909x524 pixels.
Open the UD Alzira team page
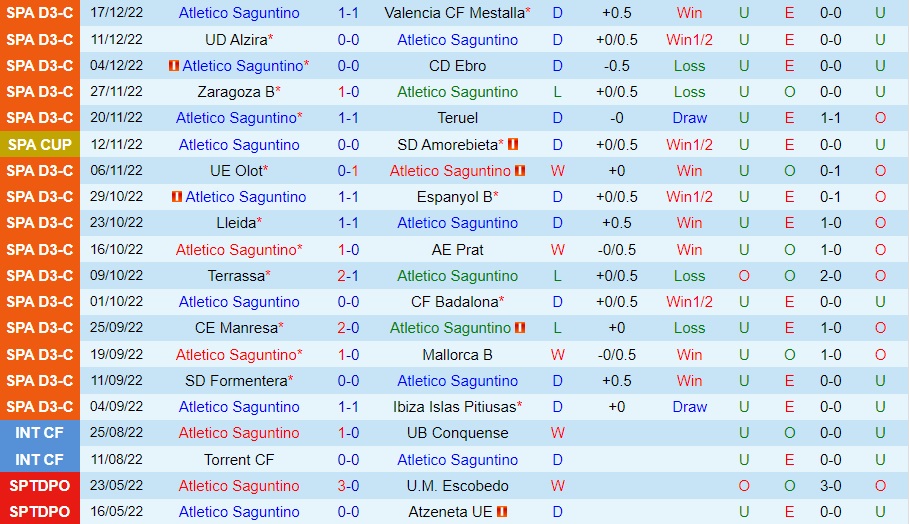(236, 40)
